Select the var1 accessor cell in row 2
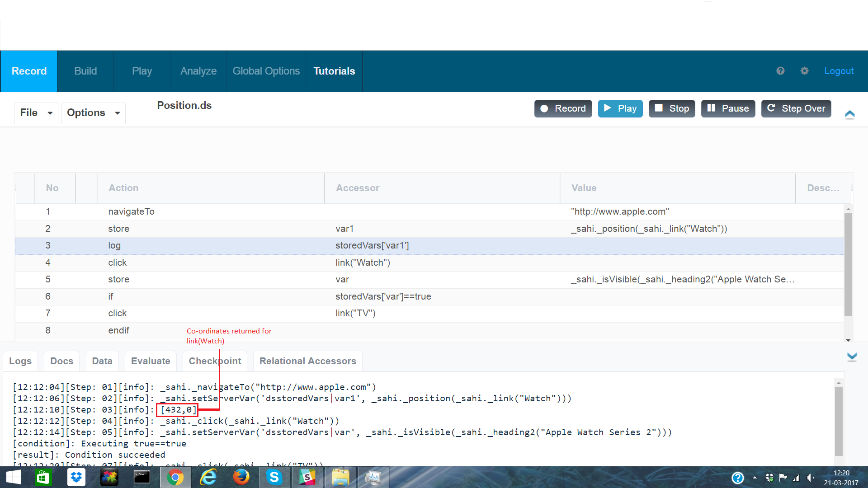 point(344,229)
